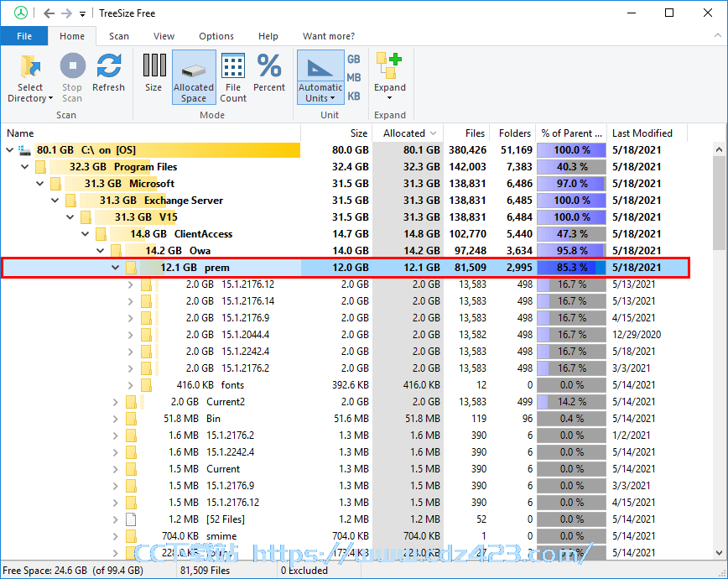Image resolution: width=728 pixels, height=579 pixels.
Task: Open the File menu tab
Action: [x=24, y=36]
